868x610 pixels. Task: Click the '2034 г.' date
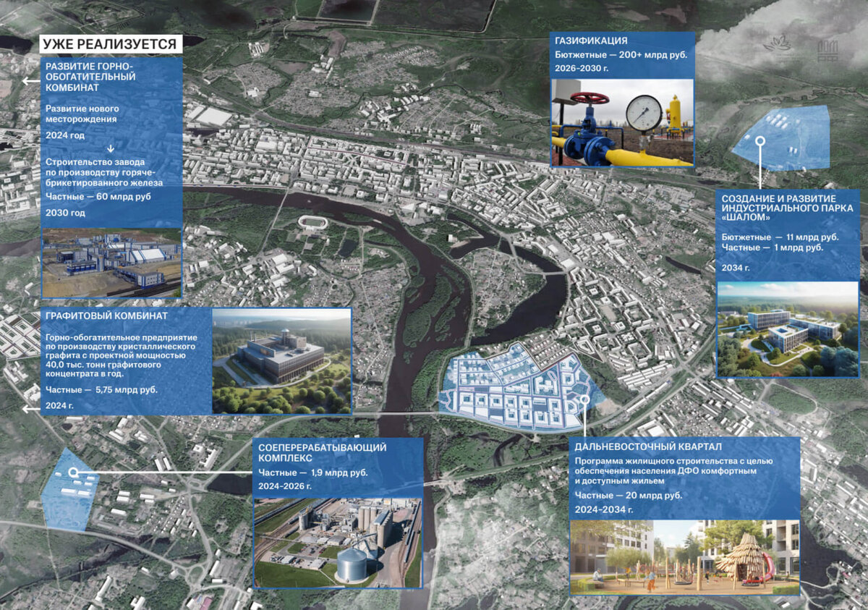click(x=736, y=268)
